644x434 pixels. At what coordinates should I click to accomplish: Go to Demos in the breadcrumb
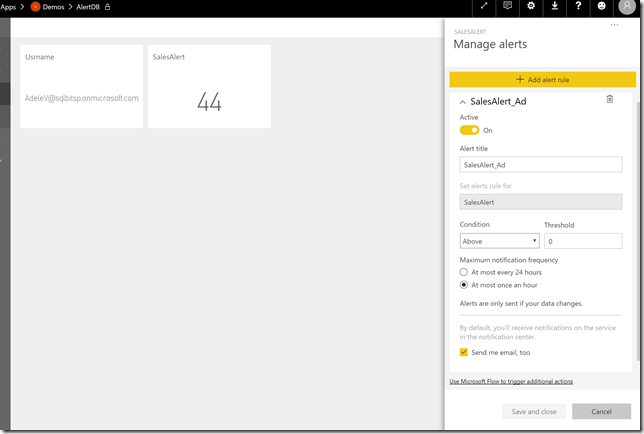(53, 7)
